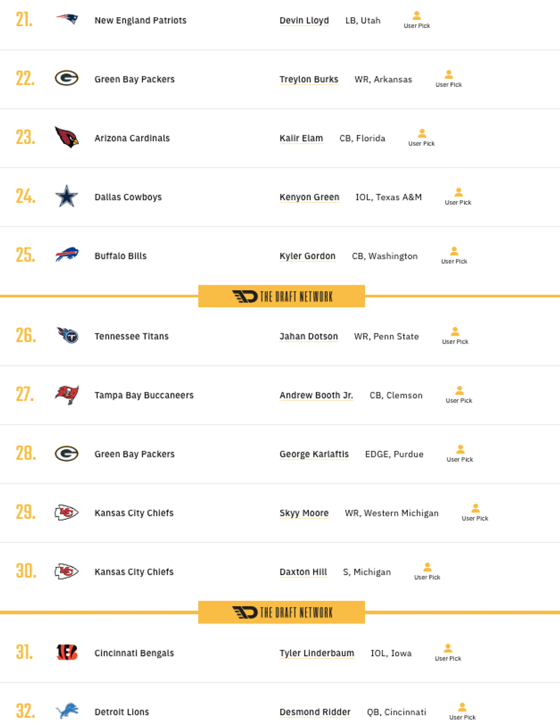Open the Andrew Booth Jr. player link
Screen dimensions: 560x728
click(x=316, y=395)
